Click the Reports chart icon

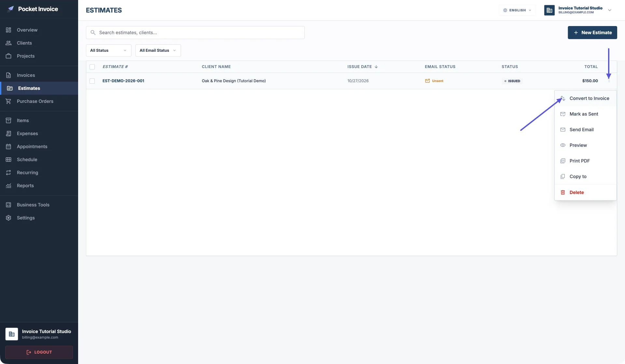[x=8, y=186]
